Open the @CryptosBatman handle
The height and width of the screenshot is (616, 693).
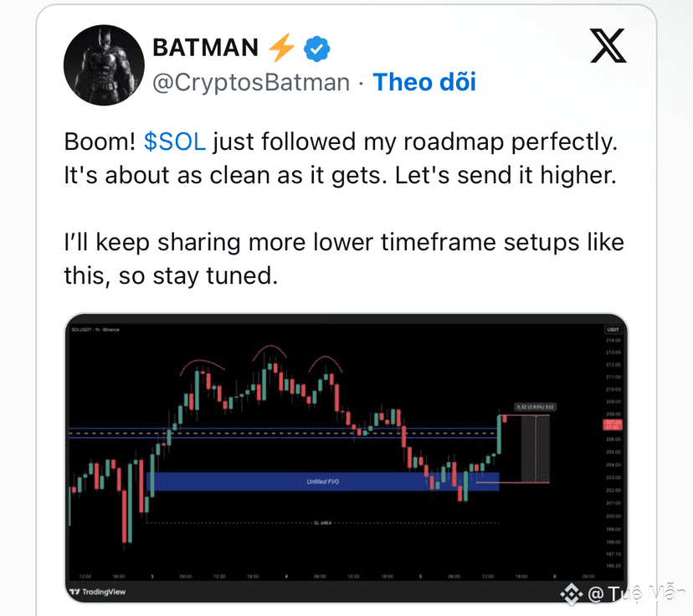[251, 83]
